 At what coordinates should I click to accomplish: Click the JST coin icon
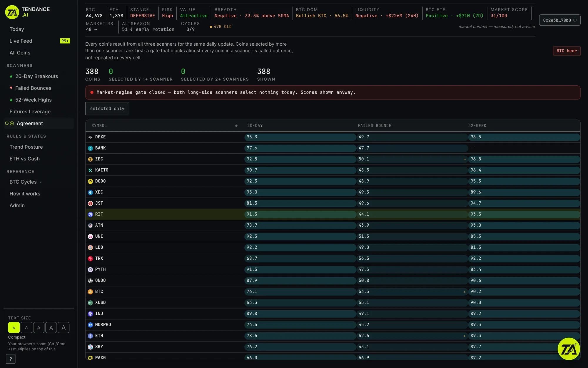(x=90, y=203)
